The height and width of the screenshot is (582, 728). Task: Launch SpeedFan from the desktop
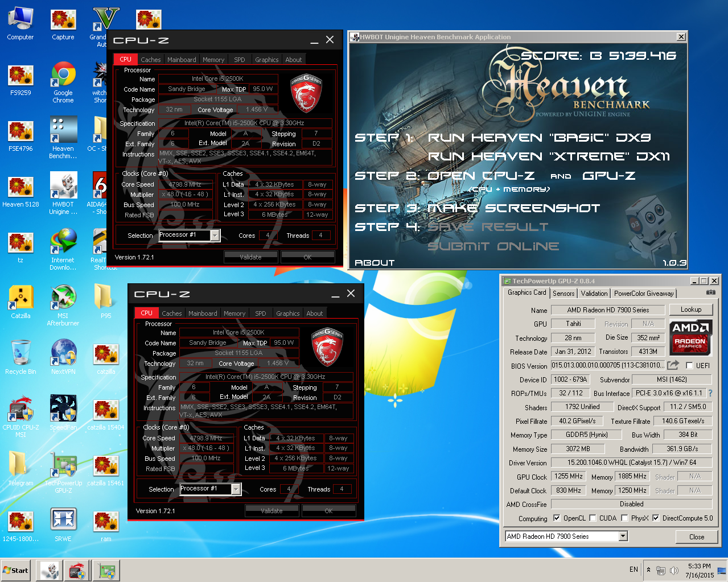[63, 414]
